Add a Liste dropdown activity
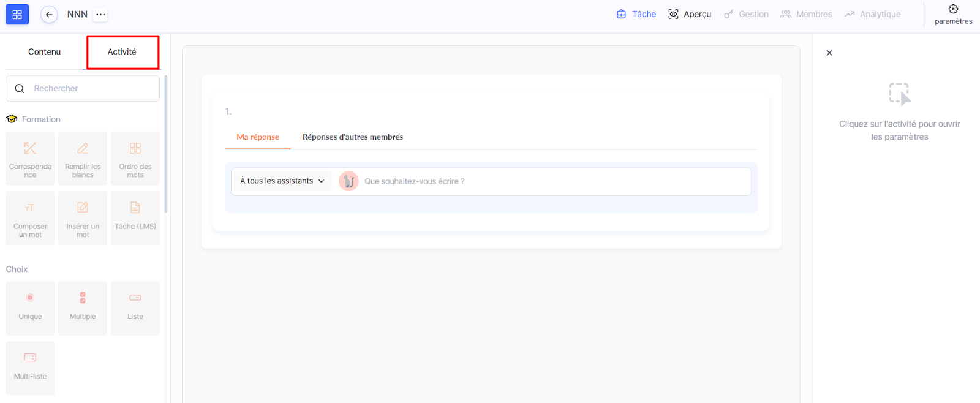This screenshot has width=980, height=403. pyautogui.click(x=135, y=308)
